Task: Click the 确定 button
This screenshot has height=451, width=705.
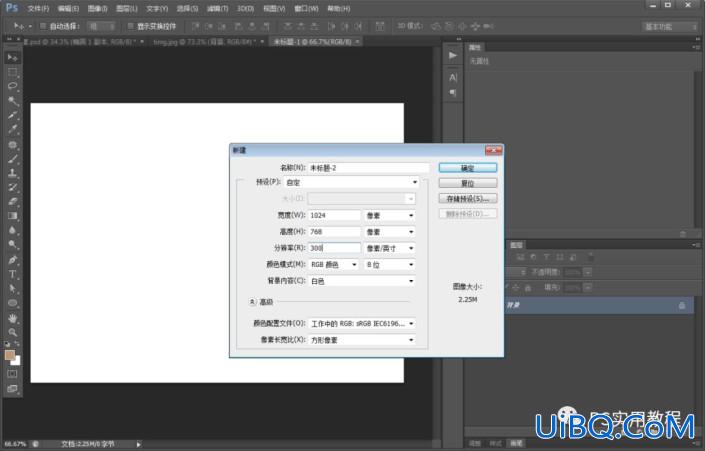Action: click(468, 168)
